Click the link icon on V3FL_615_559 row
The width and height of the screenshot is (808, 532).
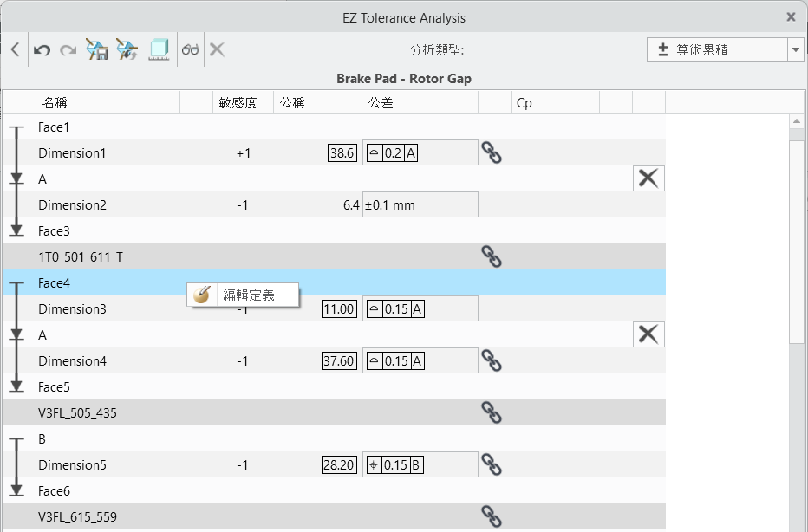pyautogui.click(x=492, y=516)
